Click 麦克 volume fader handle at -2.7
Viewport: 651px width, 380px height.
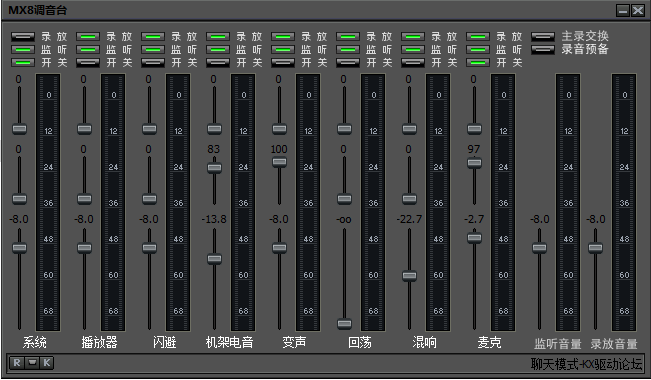tap(474, 238)
